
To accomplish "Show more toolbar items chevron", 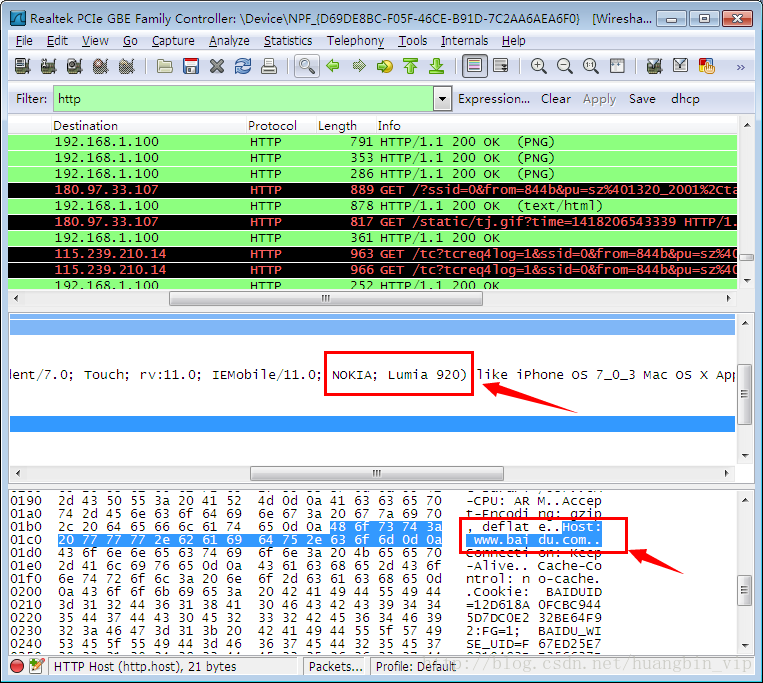I will pos(741,67).
